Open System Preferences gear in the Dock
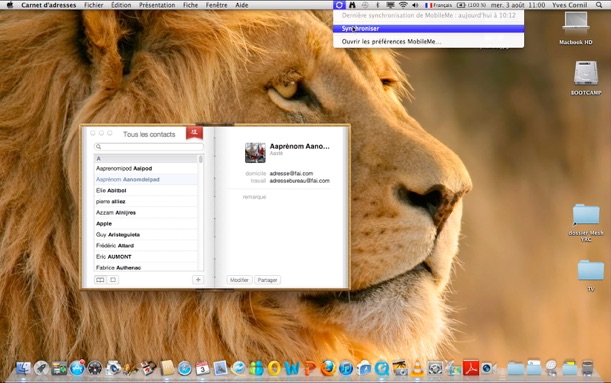Viewport: 611px width, 383px height. pos(435,368)
